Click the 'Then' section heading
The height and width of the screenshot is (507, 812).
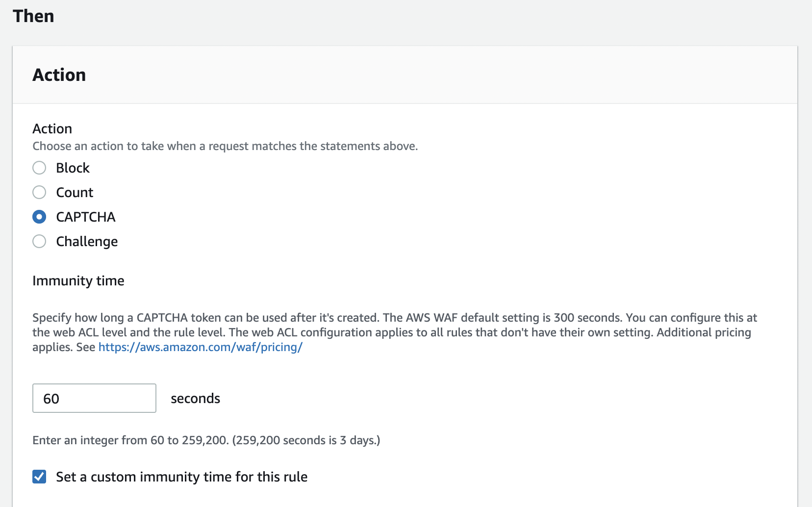point(33,16)
